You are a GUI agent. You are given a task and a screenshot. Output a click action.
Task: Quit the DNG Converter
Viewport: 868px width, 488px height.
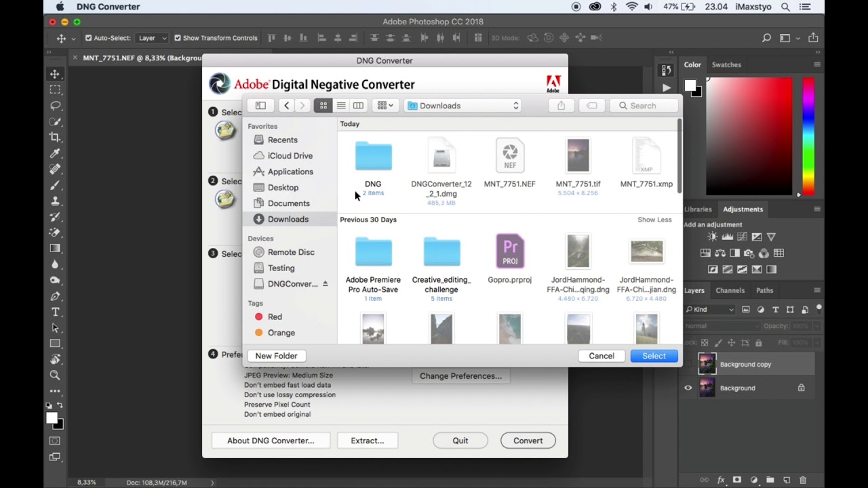pyautogui.click(x=460, y=441)
